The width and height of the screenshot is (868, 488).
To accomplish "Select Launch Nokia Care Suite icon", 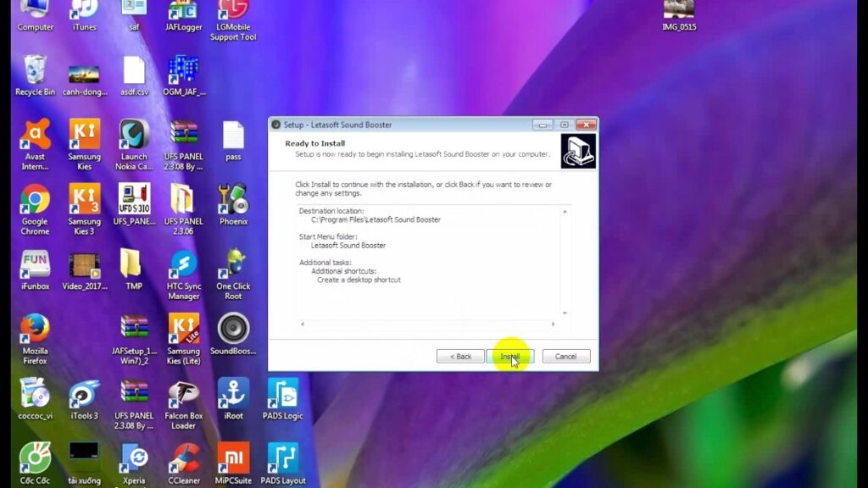I will [134, 144].
